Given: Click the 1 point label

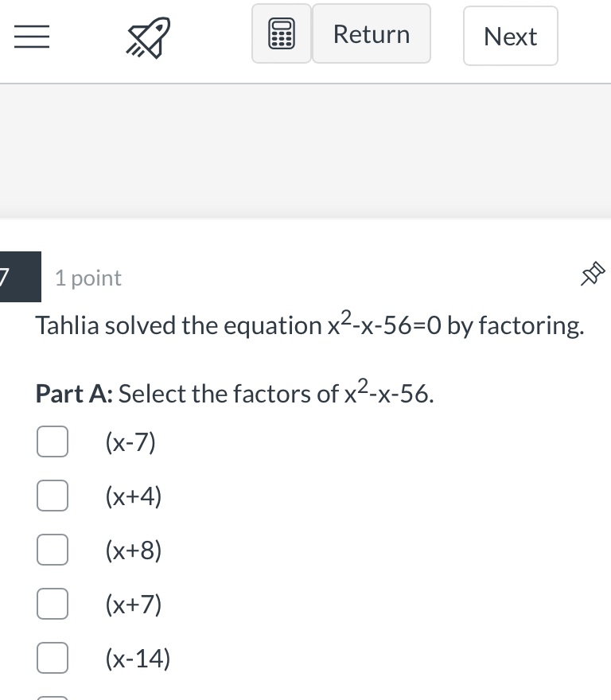Looking at the screenshot, I should point(88,278).
